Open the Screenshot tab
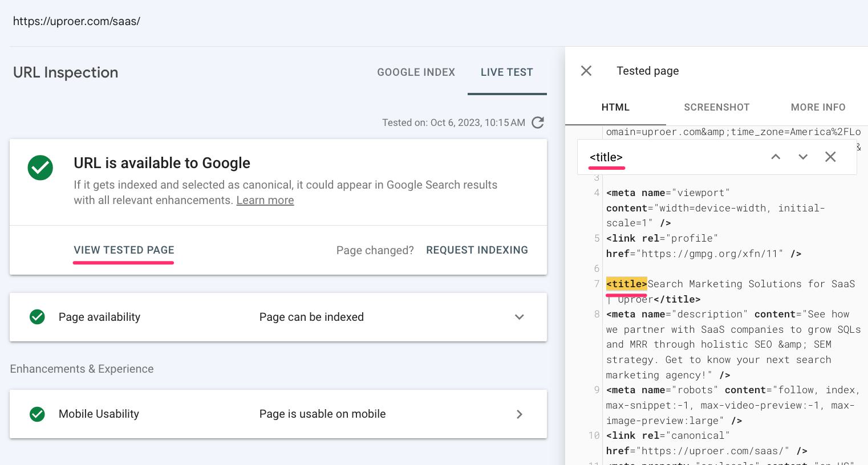868x465 pixels. (x=716, y=107)
